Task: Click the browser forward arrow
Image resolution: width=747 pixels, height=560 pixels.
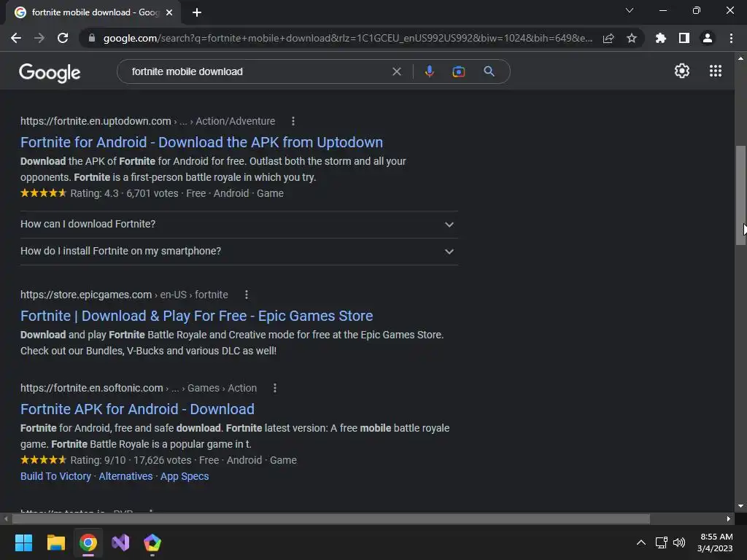Action: 39,38
